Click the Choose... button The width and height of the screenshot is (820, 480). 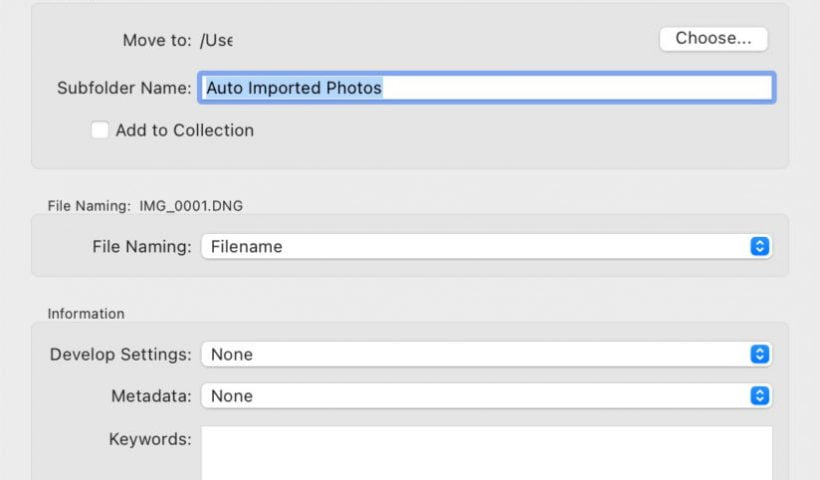(x=713, y=39)
